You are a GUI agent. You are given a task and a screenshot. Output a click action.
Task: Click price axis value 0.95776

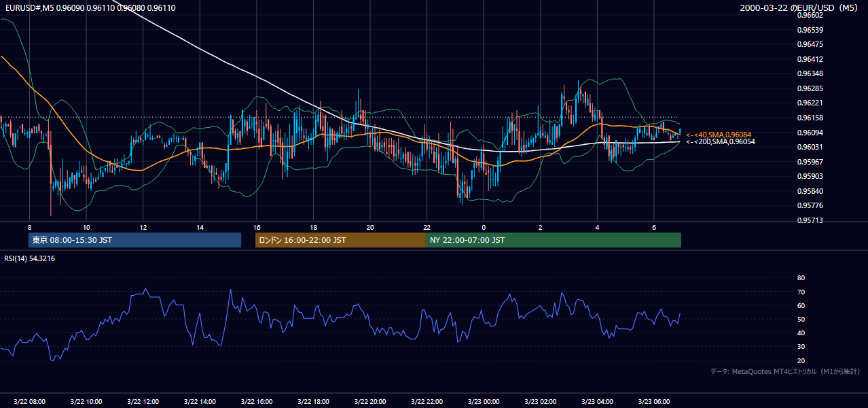pyautogui.click(x=810, y=205)
